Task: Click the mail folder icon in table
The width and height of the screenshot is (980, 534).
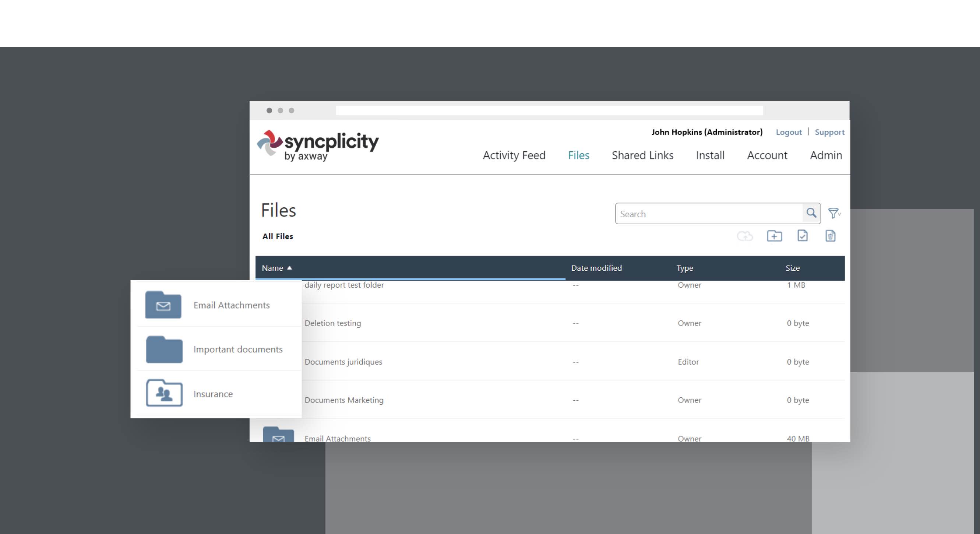Action: pyautogui.click(x=278, y=435)
